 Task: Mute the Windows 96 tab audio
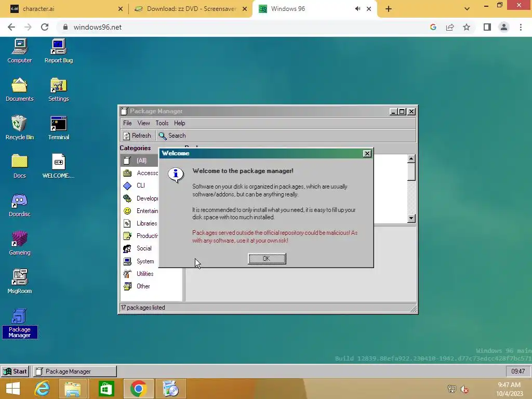(357, 9)
